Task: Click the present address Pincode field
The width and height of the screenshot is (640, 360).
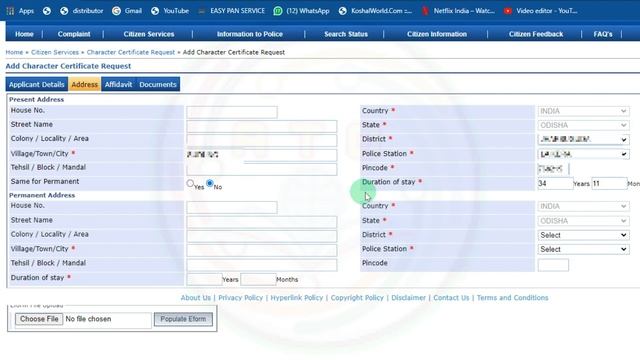Action: point(553,169)
